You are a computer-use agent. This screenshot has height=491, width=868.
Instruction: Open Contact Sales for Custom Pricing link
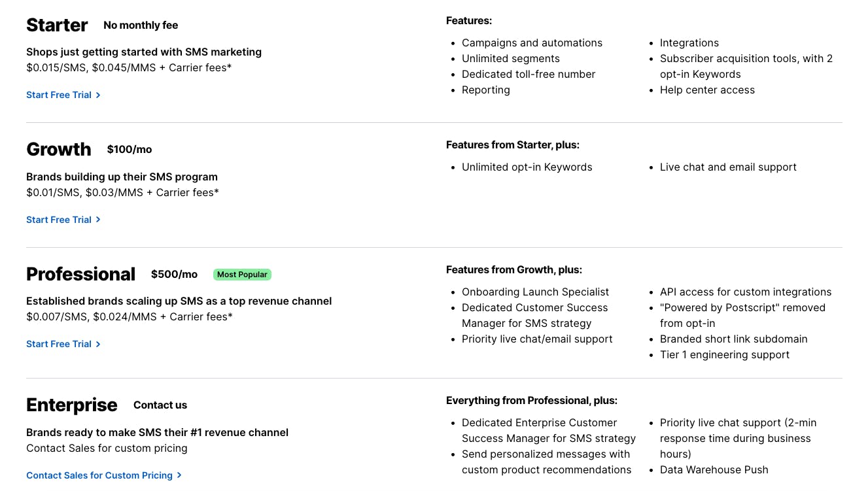point(99,475)
